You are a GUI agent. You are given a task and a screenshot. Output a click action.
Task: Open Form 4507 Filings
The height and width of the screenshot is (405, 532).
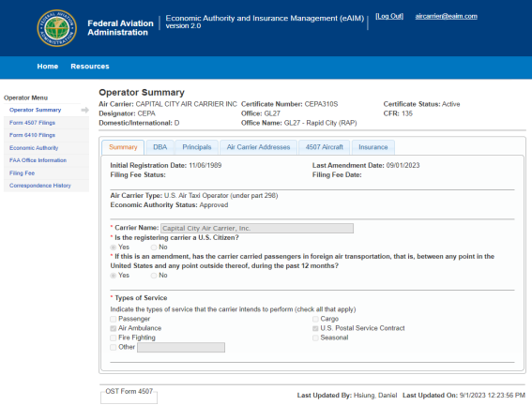pyautogui.click(x=32, y=123)
